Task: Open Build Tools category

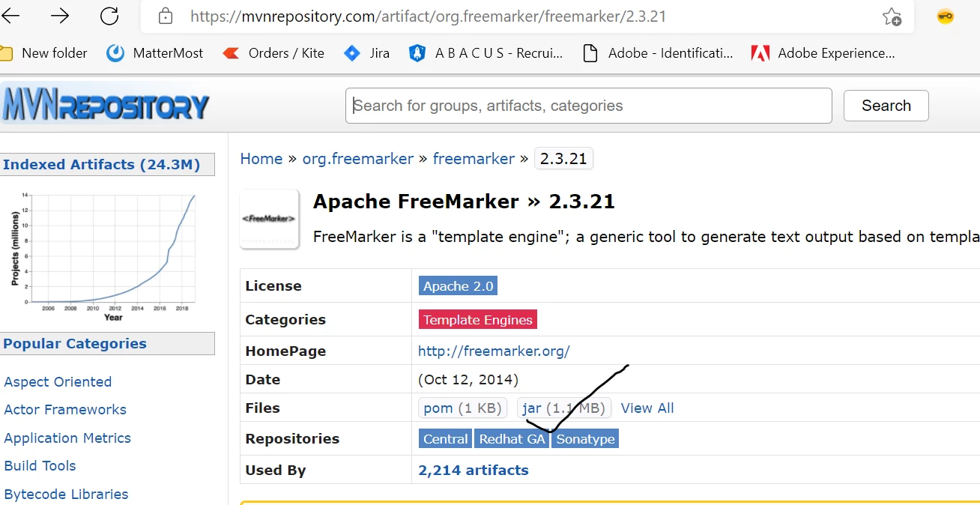Action: pos(40,466)
